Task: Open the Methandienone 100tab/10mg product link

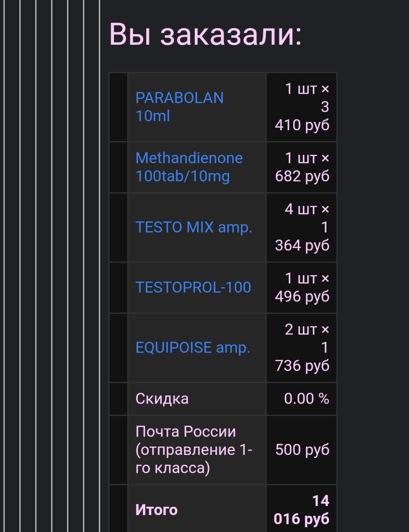Action: point(189,167)
